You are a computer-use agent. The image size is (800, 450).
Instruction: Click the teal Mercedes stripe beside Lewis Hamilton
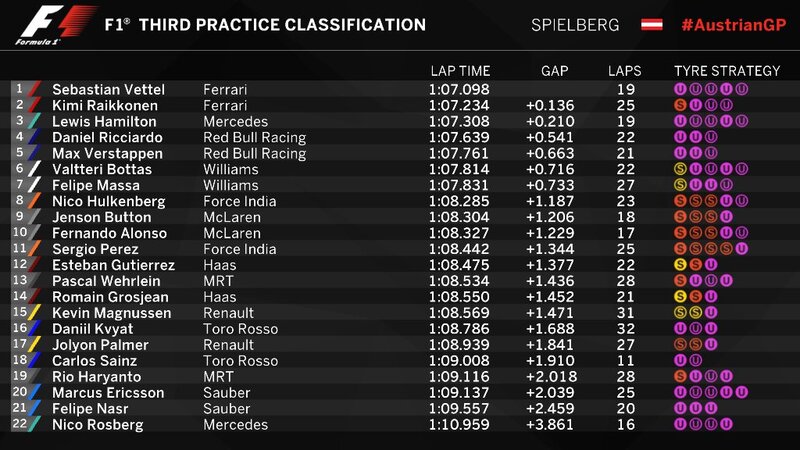34,121
